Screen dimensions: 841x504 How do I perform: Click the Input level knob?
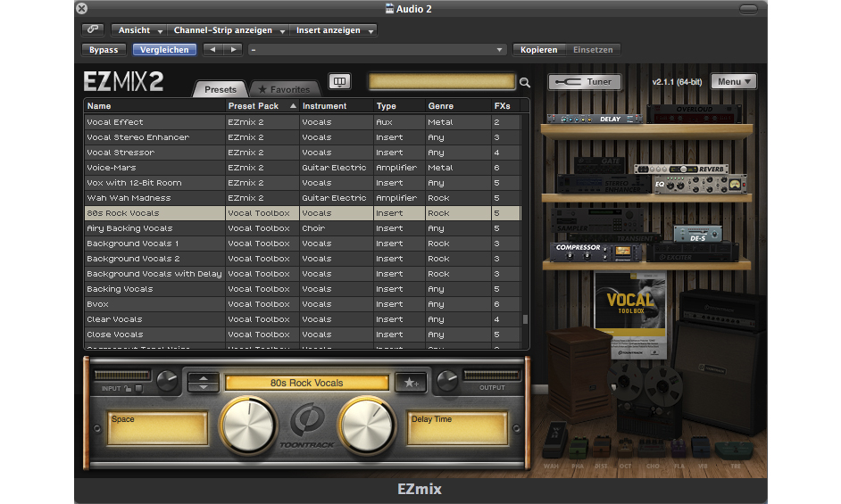[167, 381]
